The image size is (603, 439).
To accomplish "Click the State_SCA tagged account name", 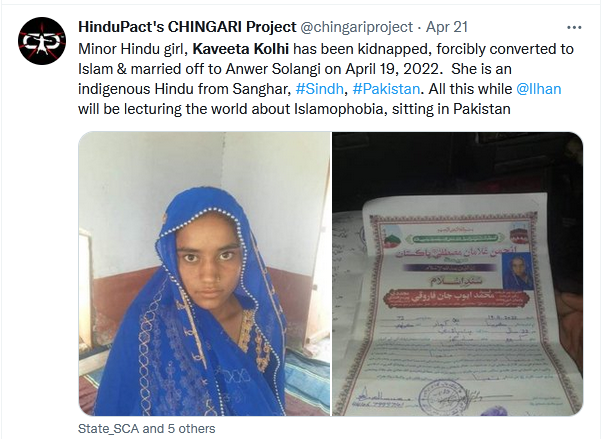I will [x=108, y=429].
